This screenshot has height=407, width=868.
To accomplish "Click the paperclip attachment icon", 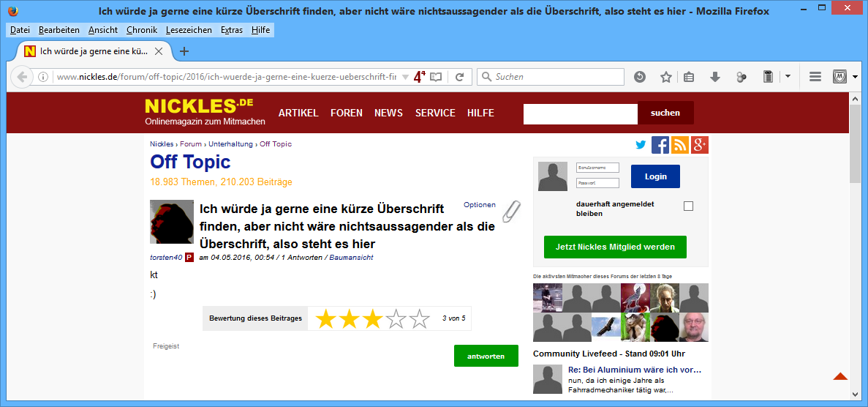I will click(512, 212).
